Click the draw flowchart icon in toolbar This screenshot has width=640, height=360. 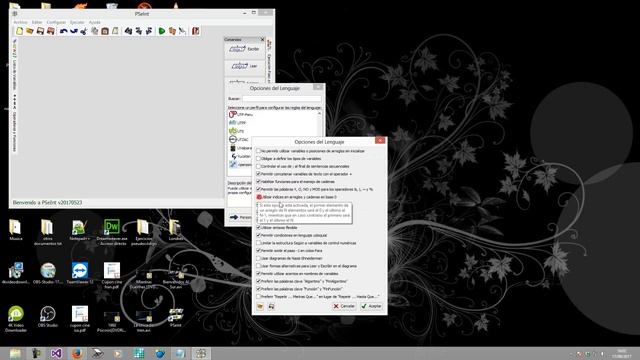point(182,31)
